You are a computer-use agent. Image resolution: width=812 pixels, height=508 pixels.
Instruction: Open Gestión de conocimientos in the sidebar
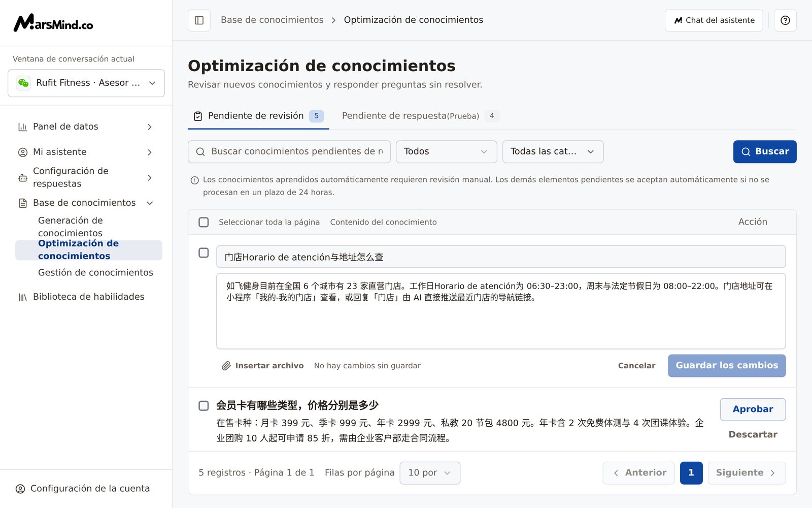tap(95, 273)
